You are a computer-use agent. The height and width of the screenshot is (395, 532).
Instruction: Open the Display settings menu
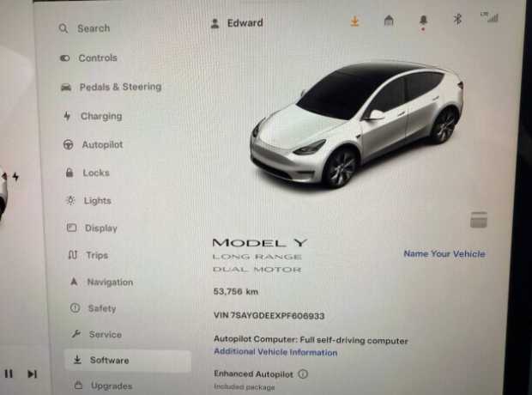[92, 228]
